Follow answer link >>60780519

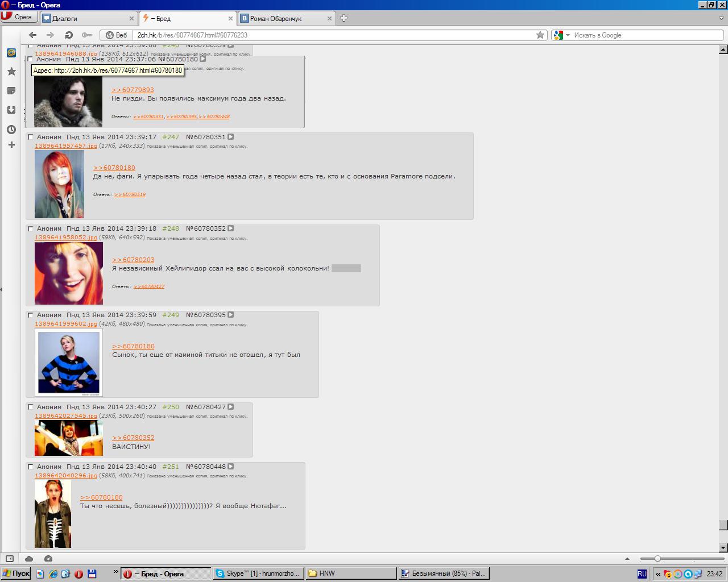(130, 194)
